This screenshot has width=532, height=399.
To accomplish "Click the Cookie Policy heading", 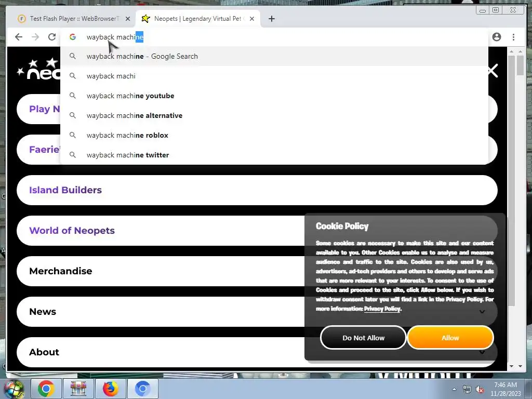I will pos(342,226).
